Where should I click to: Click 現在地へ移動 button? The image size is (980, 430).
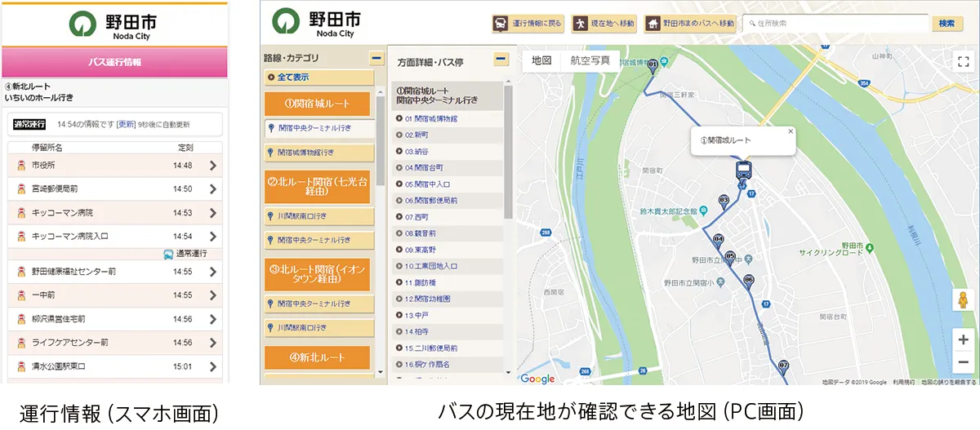pos(604,24)
